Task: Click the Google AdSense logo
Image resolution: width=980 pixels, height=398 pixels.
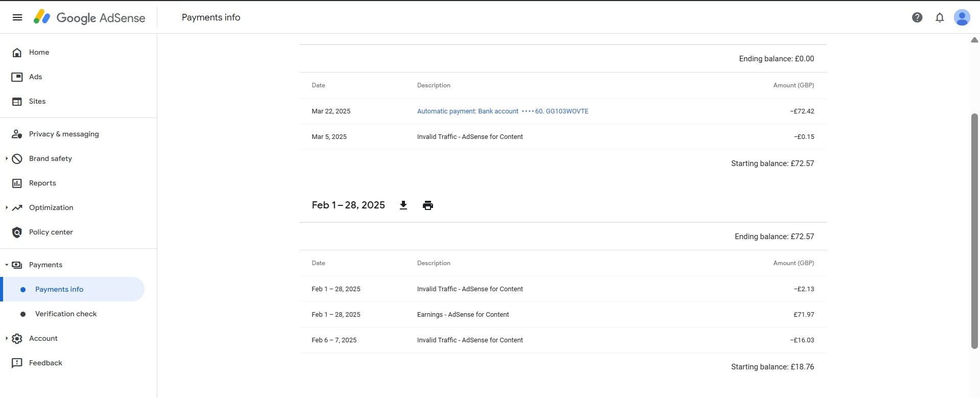Action: [89, 17]
